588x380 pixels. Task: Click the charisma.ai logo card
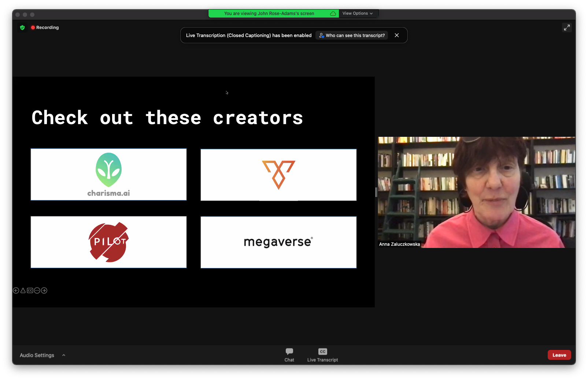tap(109, 175)
